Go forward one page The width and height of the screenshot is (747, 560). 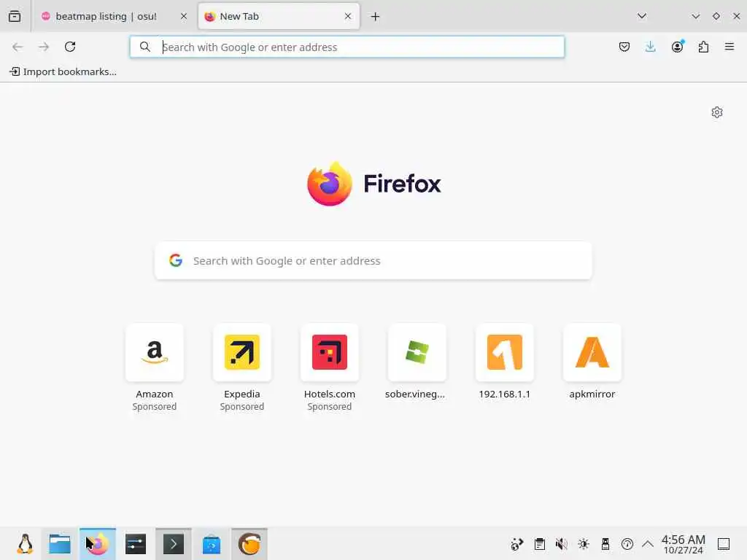(x=44, y=47)
